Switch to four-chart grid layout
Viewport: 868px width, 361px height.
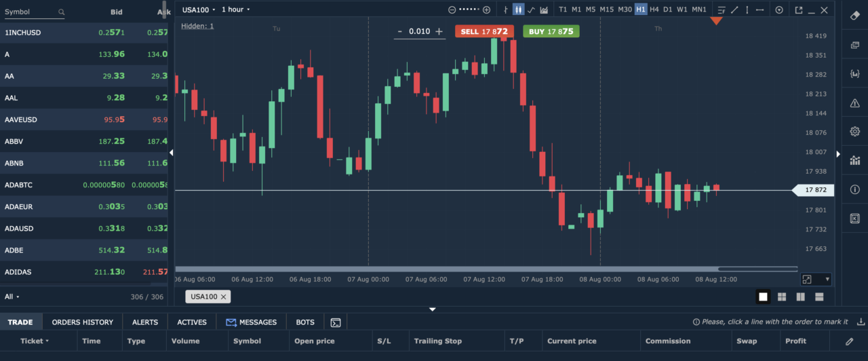(782, 297)
